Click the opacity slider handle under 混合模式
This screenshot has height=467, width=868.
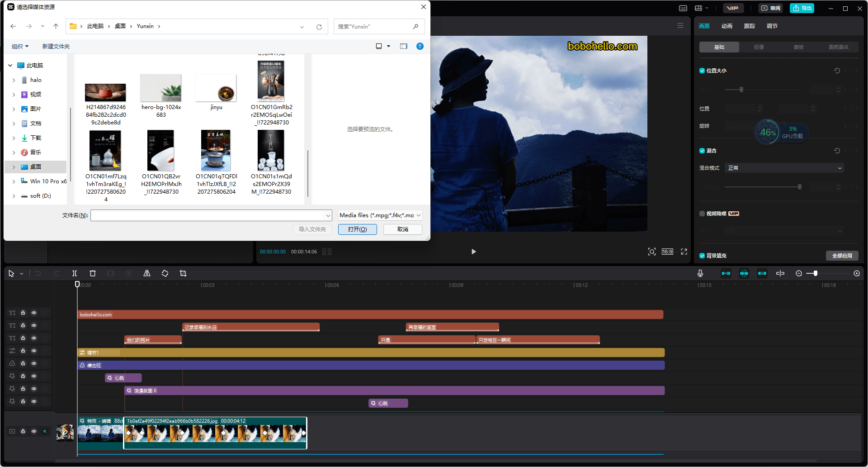click(x=800, y=187)
